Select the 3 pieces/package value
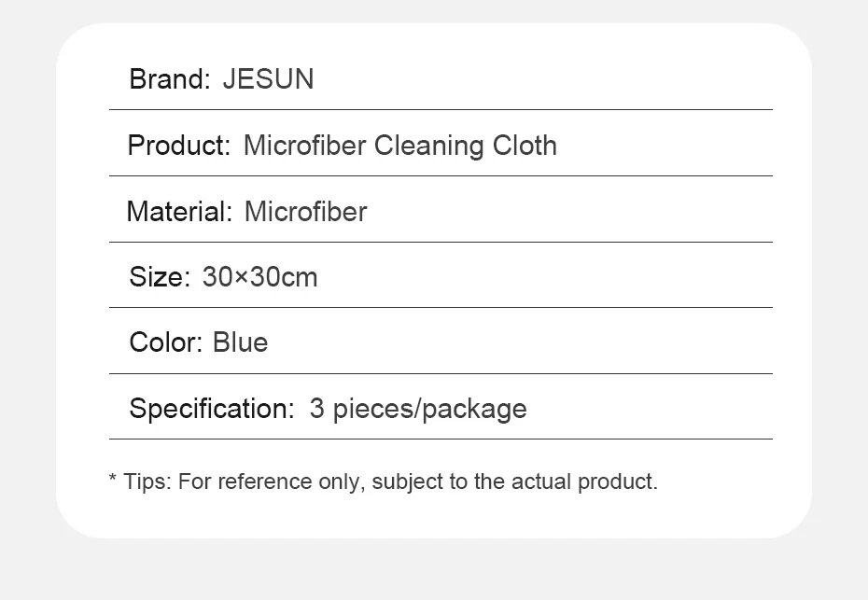868x600 pixels. click(x=418, y=409)
